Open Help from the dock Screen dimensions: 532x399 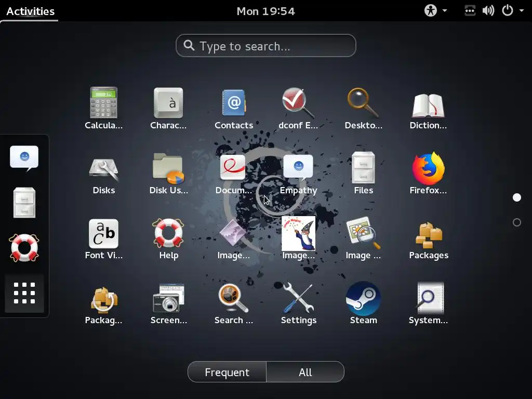point(24,248)
